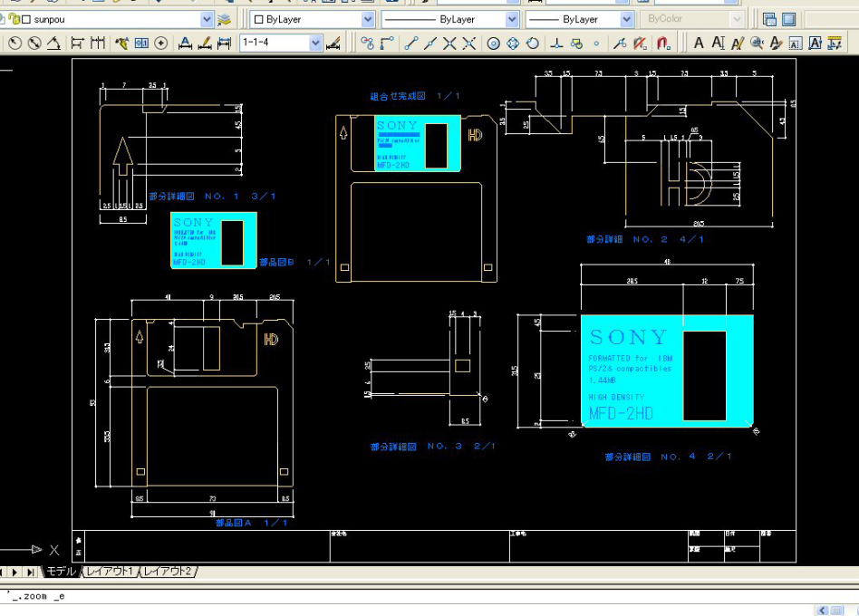Switch to the レイアウト2 tab
The height and width of the screenshot is (616, 859).
pyautogui.click(x=168, y=572)
